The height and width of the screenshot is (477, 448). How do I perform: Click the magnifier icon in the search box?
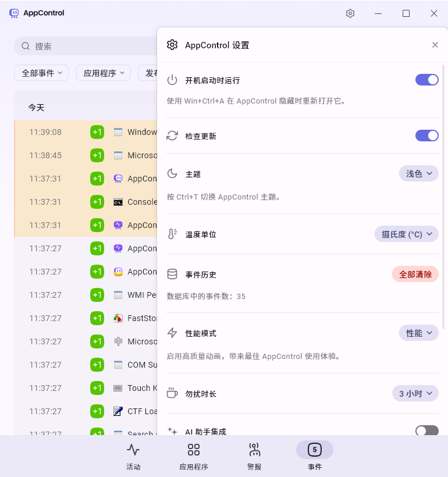click(x=26, y=46)
